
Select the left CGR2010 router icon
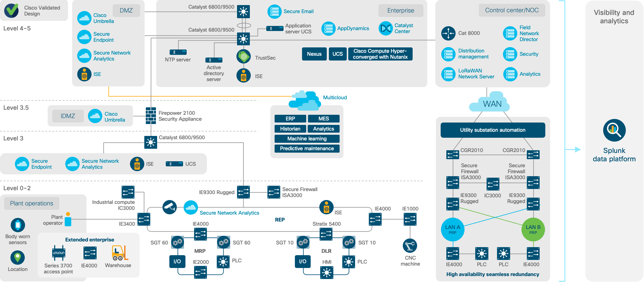pos(453,155)
